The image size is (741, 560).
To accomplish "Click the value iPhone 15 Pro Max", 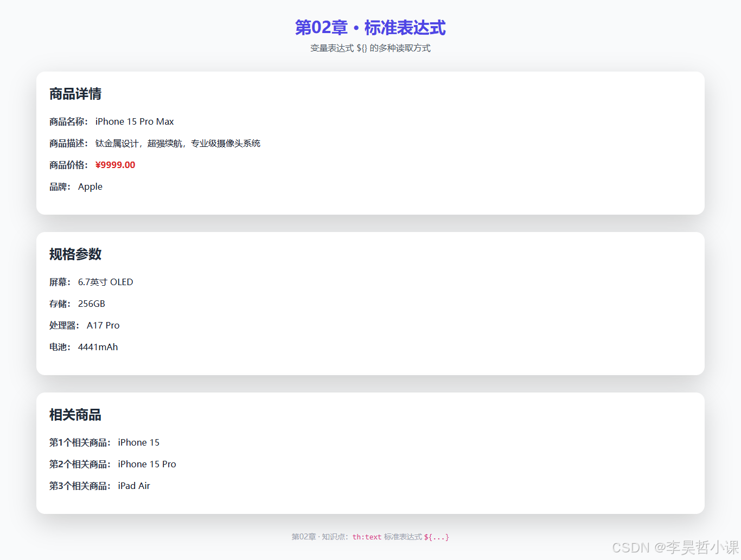I will [x=135, y=121].
